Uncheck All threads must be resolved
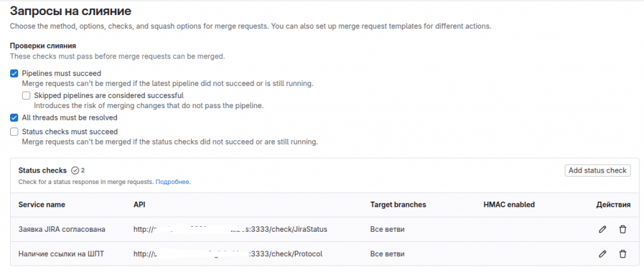This screenshot has height=272, width=644. [x=14, y=117]
